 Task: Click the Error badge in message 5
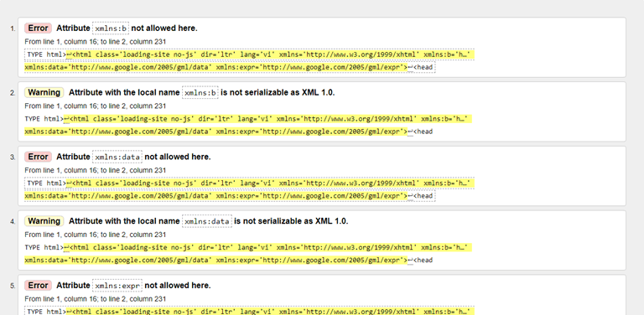(x=38, y=285)
